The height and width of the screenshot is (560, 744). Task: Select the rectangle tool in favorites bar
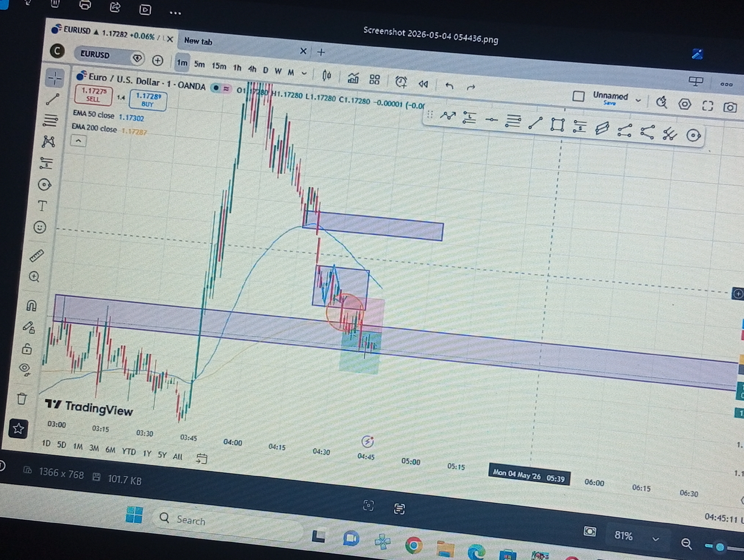point(557,125)
